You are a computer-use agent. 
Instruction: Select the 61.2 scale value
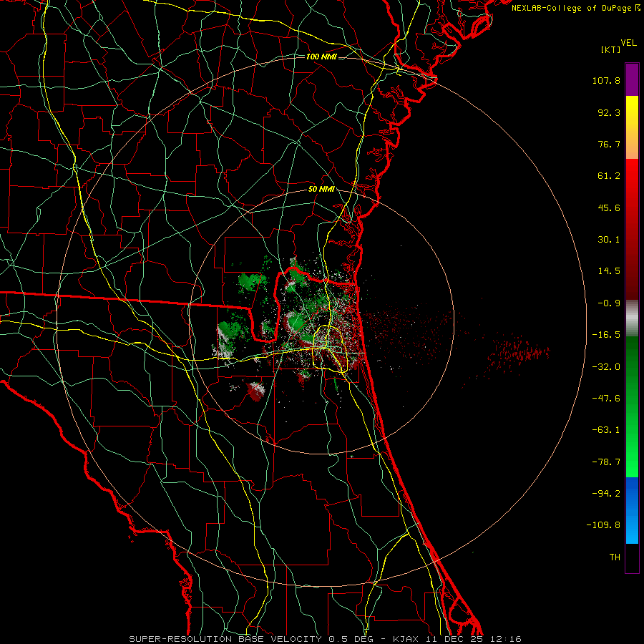(x=609, y=176)
